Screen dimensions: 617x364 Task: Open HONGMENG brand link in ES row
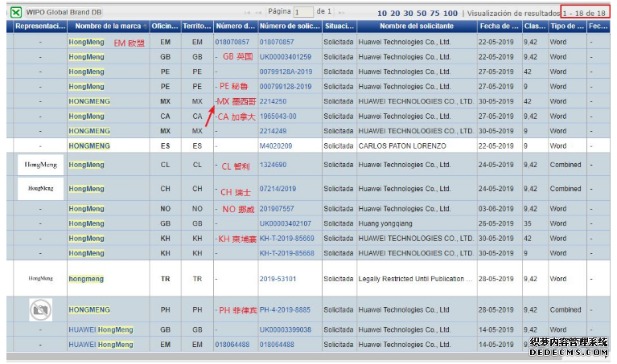[89, 145]
